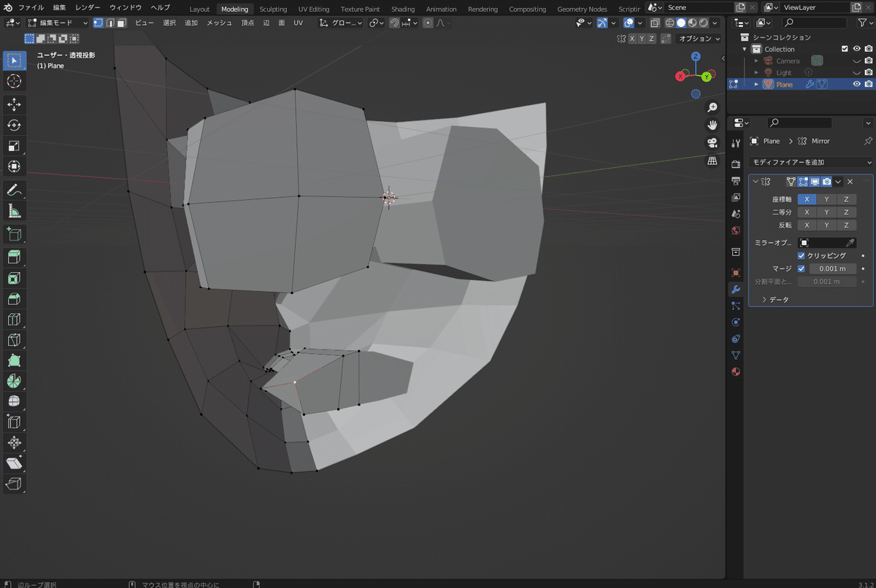Choose the Smooth tool
The image size is (876, 588).
pyautogui.click(x=14, y=401)
